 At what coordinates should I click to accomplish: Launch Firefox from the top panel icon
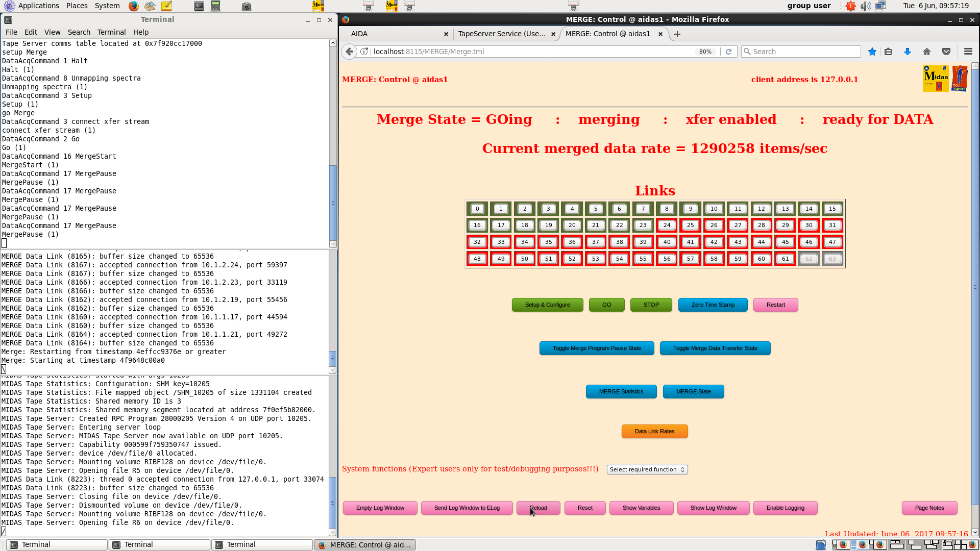click(x=133, y=6)
